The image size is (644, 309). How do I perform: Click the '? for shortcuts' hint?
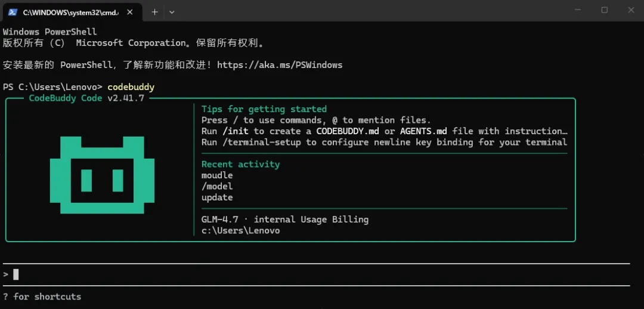pyautogui.click(x=42, y=296)
